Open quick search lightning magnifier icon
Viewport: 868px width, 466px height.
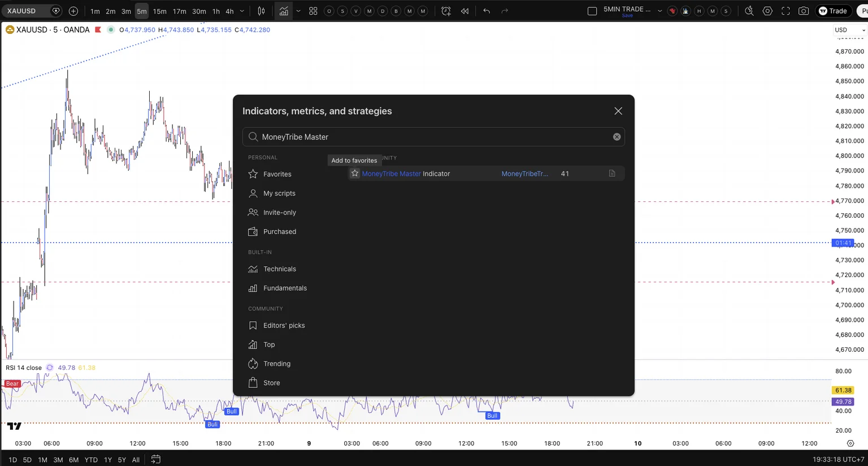coord(749,11)
